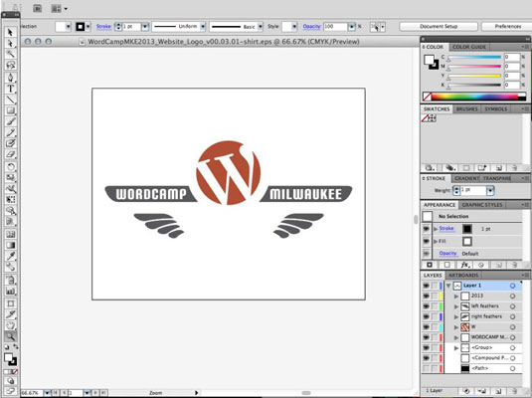Screen dimensions: 532x398
Task: Open the Uniform variable width profile dropdown
Action: (203, 27)
